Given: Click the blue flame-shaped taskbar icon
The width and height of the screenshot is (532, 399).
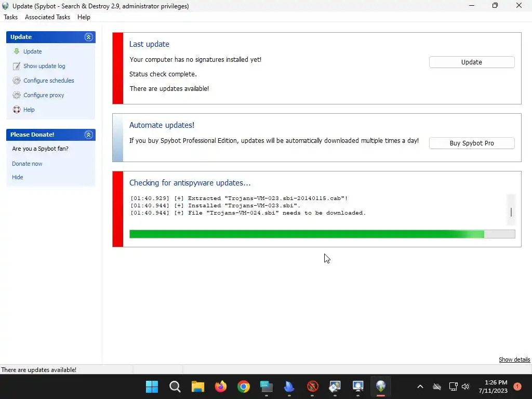Looking at the screenshot, I should pyautogui.click(x=289, y=387).
